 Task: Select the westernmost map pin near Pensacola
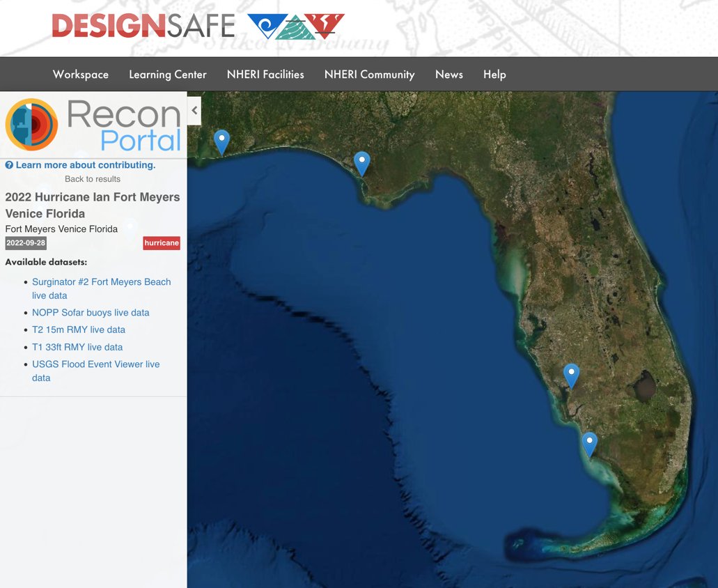click(x=221, y=142)
